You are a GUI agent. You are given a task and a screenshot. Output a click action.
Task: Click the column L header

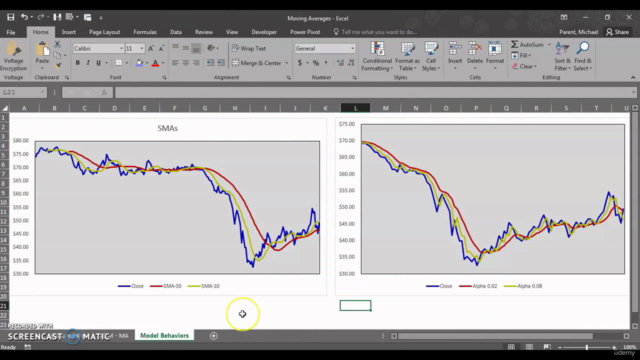point(356,108)
